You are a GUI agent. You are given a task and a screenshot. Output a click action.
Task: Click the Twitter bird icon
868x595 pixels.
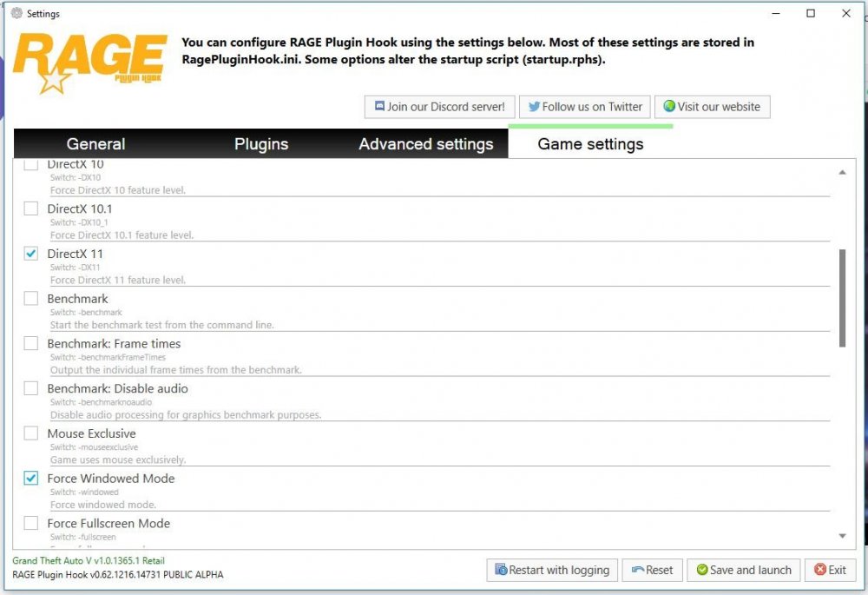(534, 106)
